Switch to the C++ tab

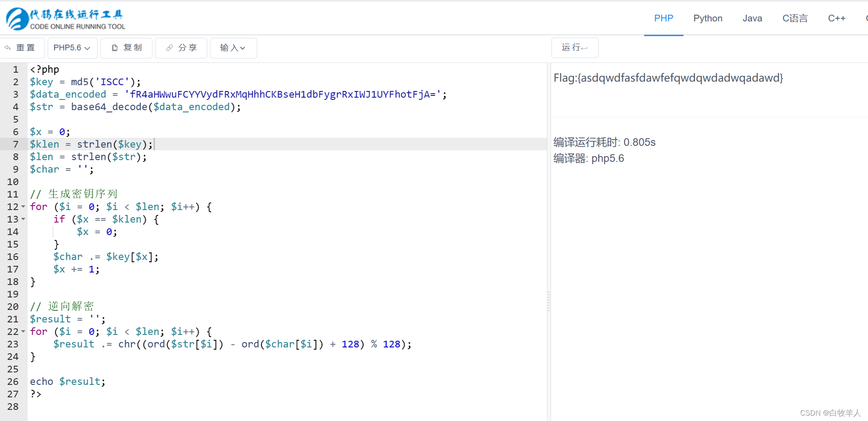836,18
